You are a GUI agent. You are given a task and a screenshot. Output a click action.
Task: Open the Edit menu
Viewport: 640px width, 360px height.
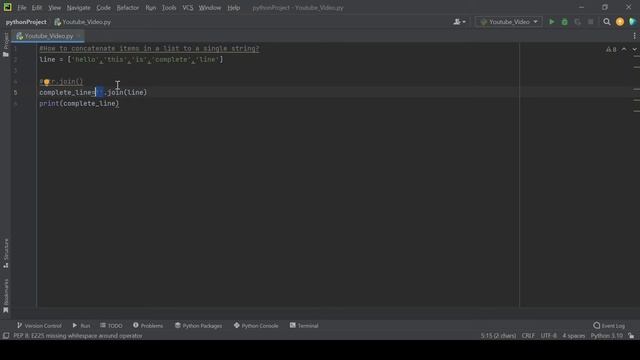click(x=37, y=8)
